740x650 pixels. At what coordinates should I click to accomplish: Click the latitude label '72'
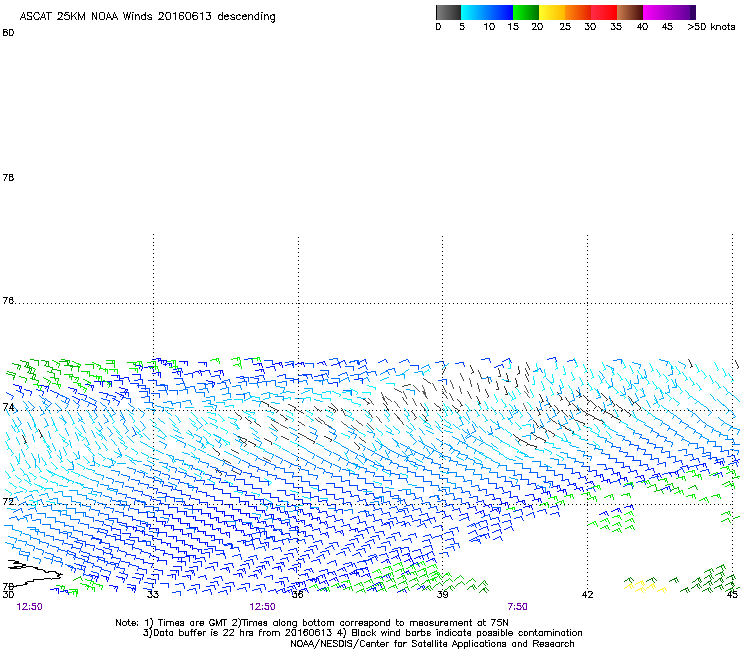pyautogui.click(x=8, y=501)
